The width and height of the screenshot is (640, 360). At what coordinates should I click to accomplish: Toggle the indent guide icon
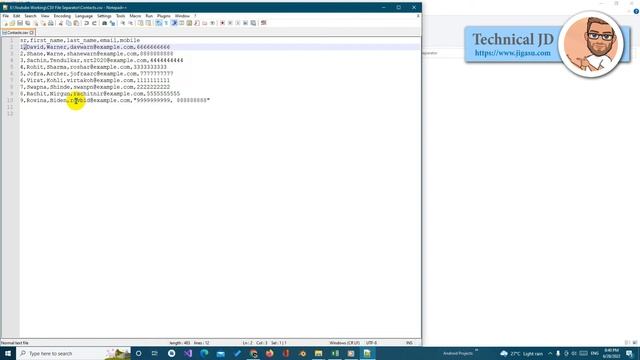click(174, 23)
